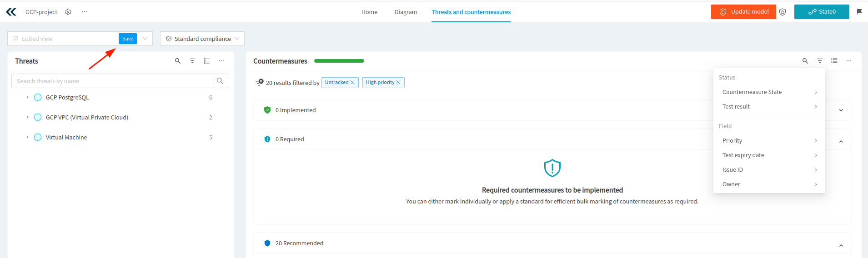Expand Virtual Machine tree node
The height and width of the screenshot is (258, 868).
pos(28,137)
